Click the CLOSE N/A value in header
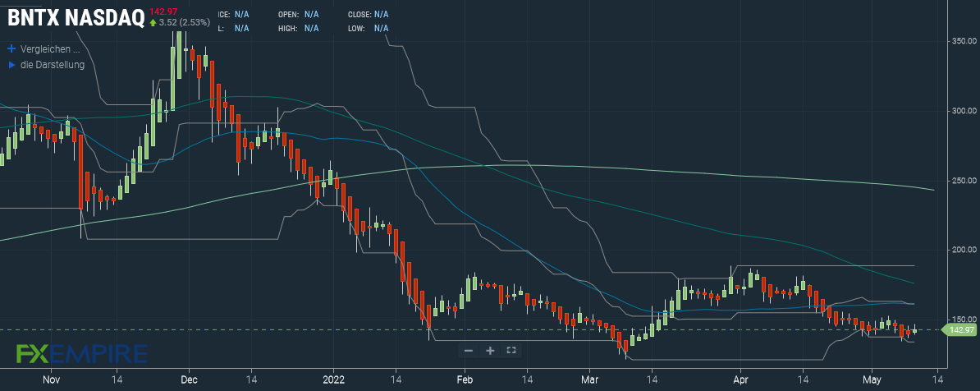The width and height of the screenshot is (980, 391). [381, 14]
